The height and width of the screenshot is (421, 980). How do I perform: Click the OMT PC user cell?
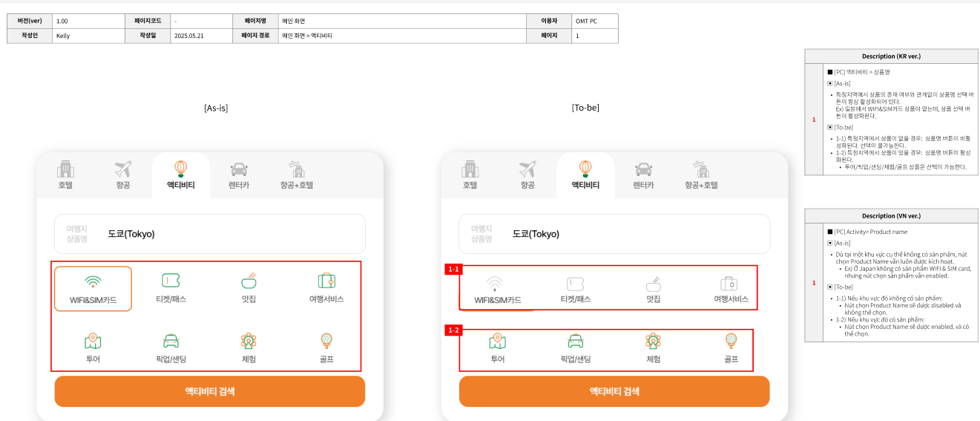(x=595, y=21)
